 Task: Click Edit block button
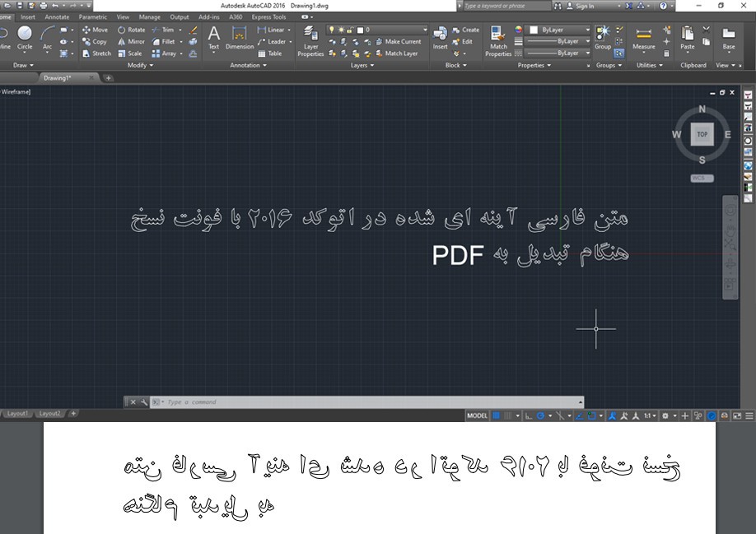[462, 42]
